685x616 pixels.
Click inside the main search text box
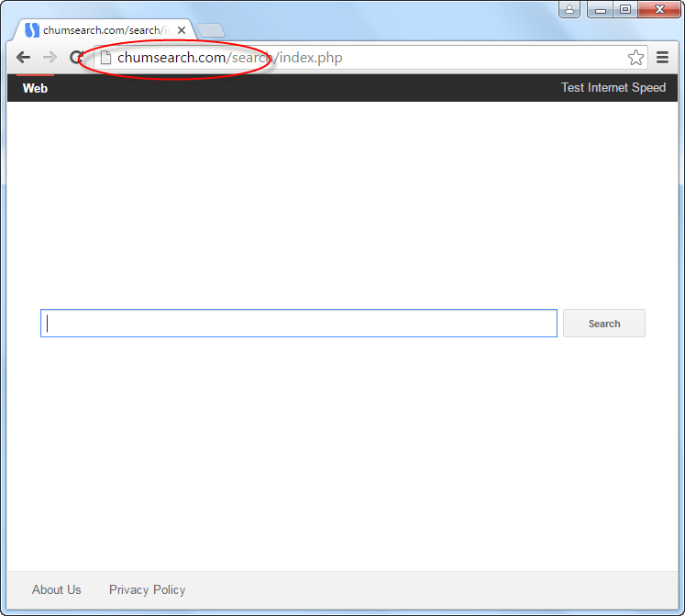(x=299, y=323)
